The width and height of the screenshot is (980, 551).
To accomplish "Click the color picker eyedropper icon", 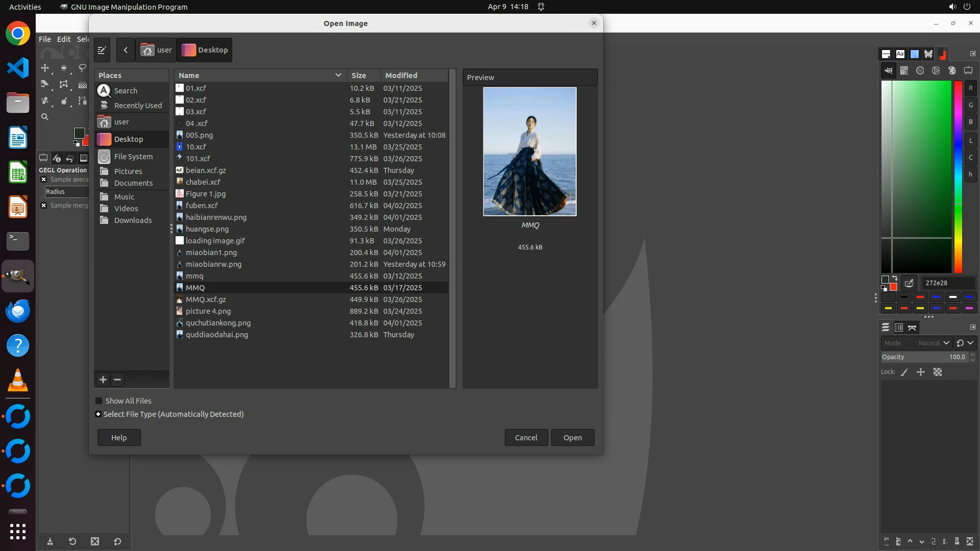I will tap(909, 283).
